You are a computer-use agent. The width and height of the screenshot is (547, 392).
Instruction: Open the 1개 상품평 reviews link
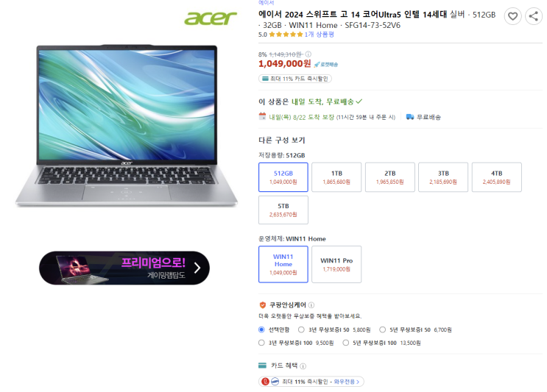pos(320,35)
